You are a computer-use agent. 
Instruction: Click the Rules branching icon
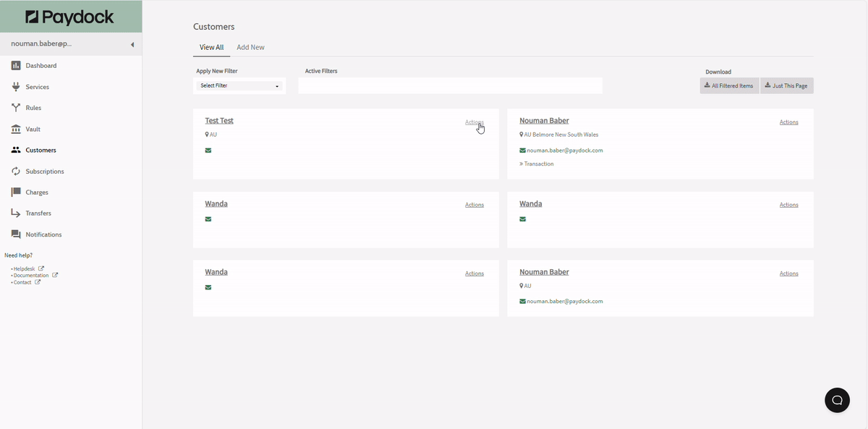pyautogui.click(x=16, y=108)
